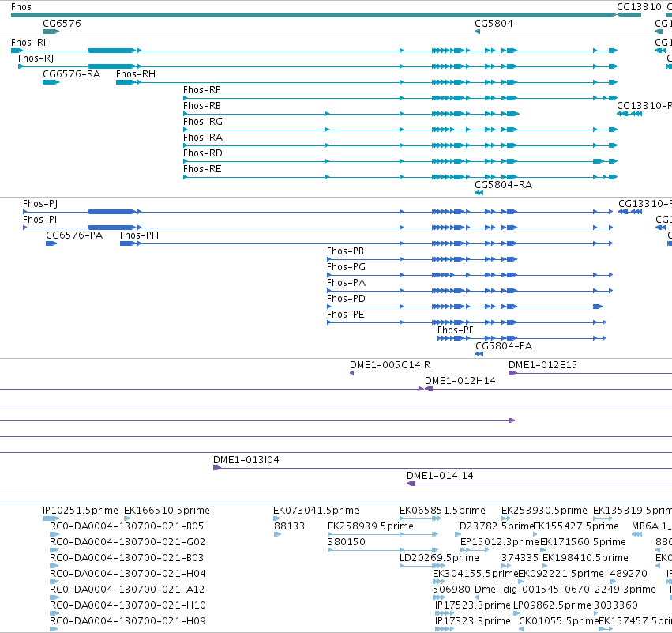Open the Fhos-RJ transcript label
672x633 pixels.
coord(36,58)
